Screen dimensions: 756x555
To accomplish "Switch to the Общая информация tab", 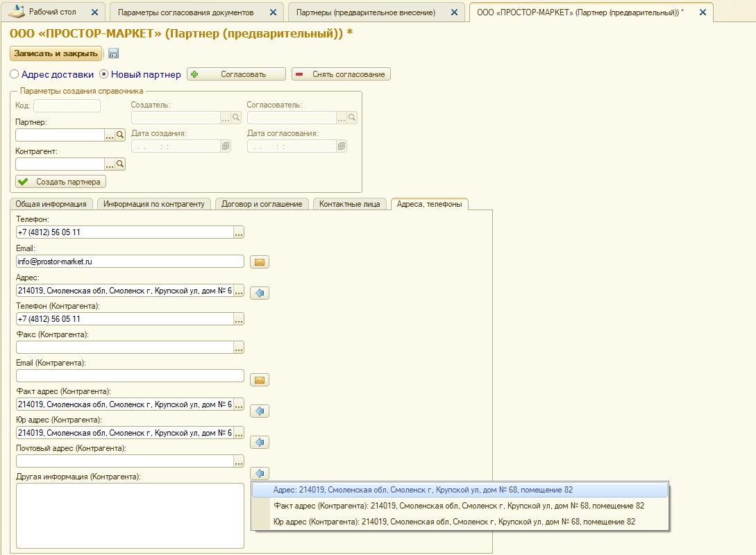I will coord(51,204).
